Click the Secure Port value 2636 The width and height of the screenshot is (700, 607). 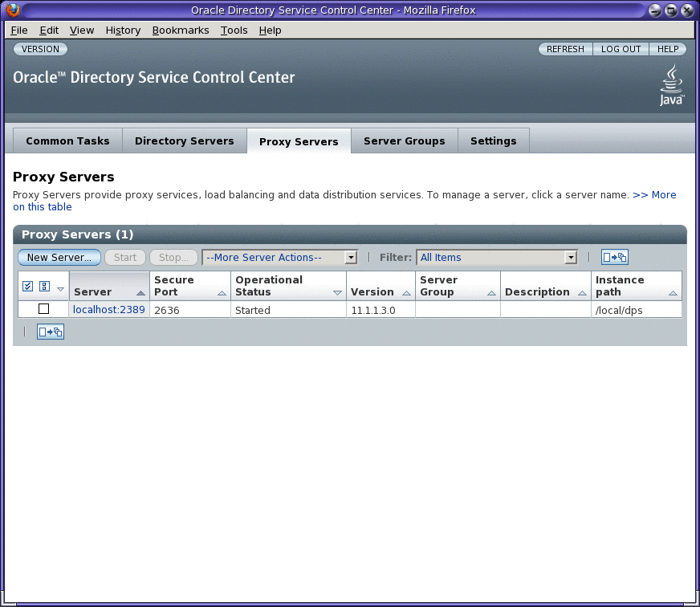pos(167,310)
